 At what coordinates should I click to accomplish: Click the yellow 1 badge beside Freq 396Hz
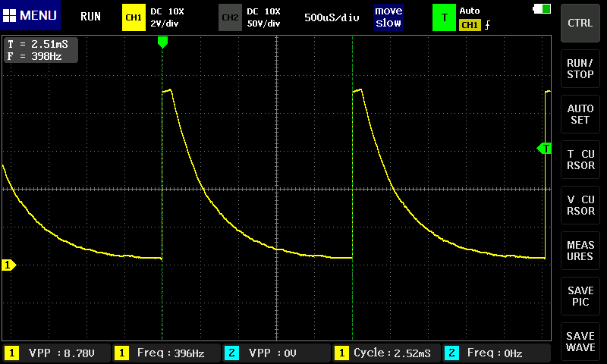click(121, 353)
